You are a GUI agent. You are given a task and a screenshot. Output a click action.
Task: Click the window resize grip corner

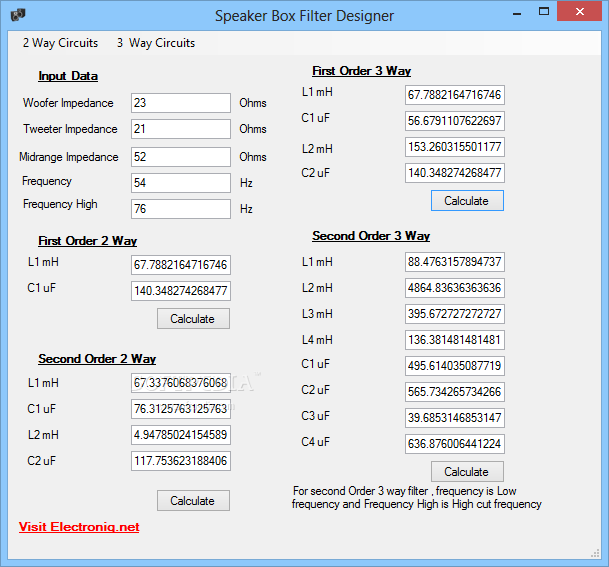(595, 554)
